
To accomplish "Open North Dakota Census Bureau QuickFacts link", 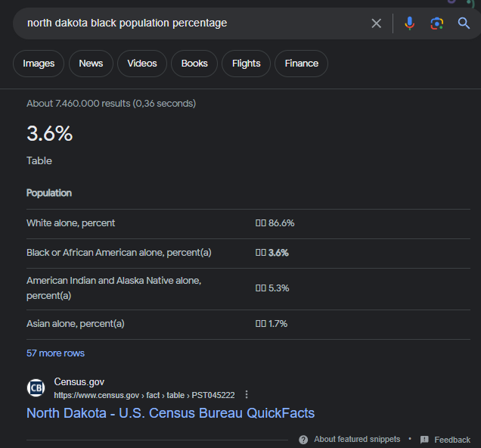I will coord(170,413).
